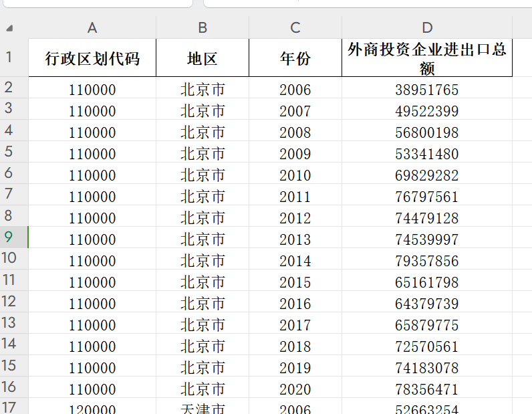
Task: Click 110000 cell in row 7
Action: [92, 195]
